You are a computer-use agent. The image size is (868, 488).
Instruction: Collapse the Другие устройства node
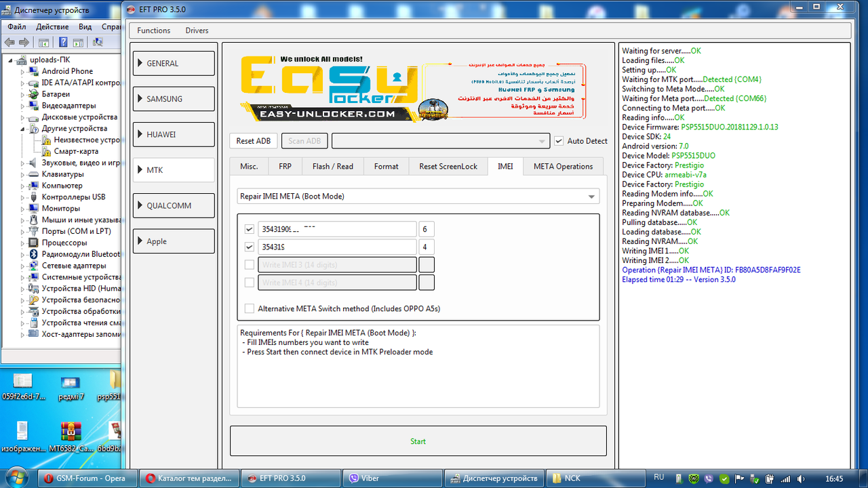tap(22, 128)
